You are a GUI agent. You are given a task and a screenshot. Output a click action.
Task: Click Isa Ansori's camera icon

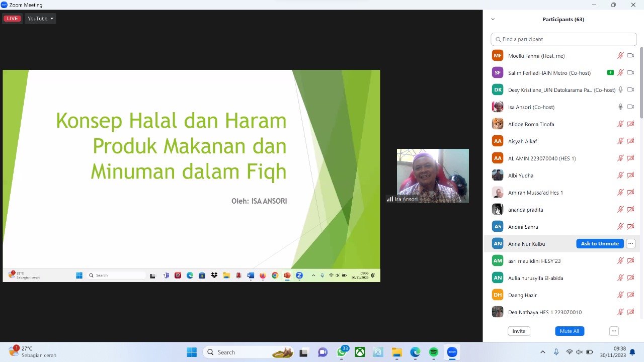pyautogui.click(x=630, y=107)
